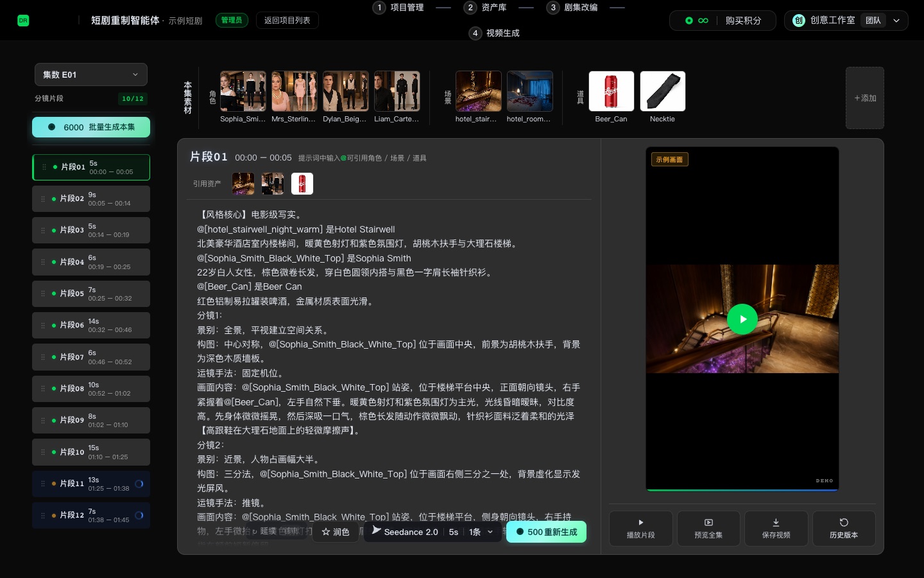The image size is (924, 578).
Task: Select segment 片段08 in the list
Action: [91, 389]
